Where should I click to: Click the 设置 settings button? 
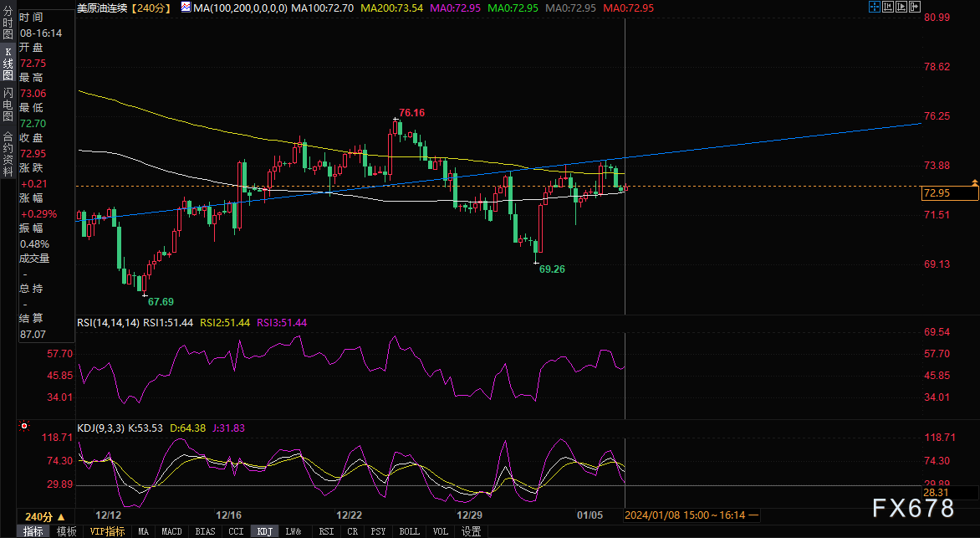[471, 531]
